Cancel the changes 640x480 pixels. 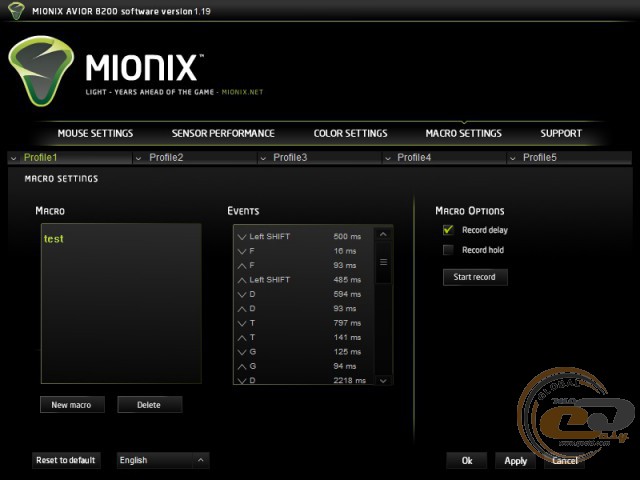point(564,460)
